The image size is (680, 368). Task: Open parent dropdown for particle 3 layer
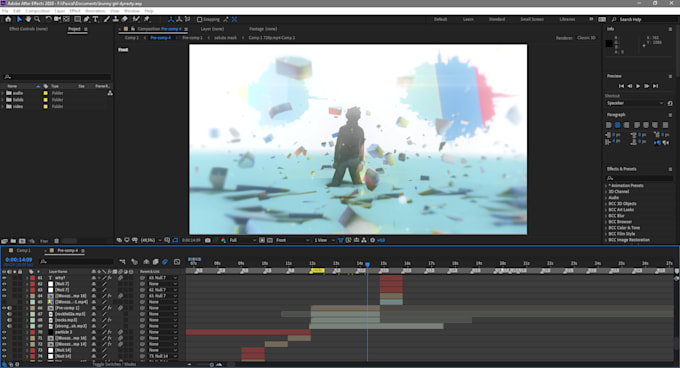(163, 332)
